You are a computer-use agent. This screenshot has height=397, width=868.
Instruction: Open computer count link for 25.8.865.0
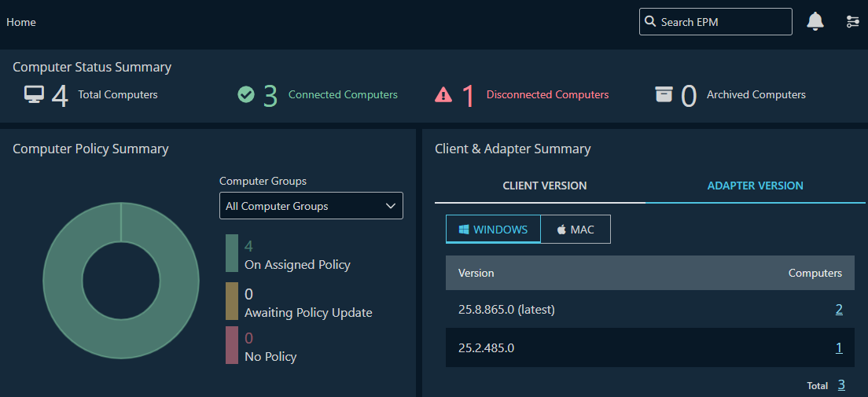click(x=839, y=309)
